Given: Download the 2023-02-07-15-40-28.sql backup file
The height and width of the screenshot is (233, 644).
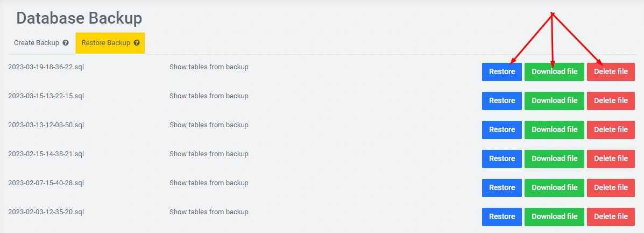Looking at the screenshot, I should point(554,188).
